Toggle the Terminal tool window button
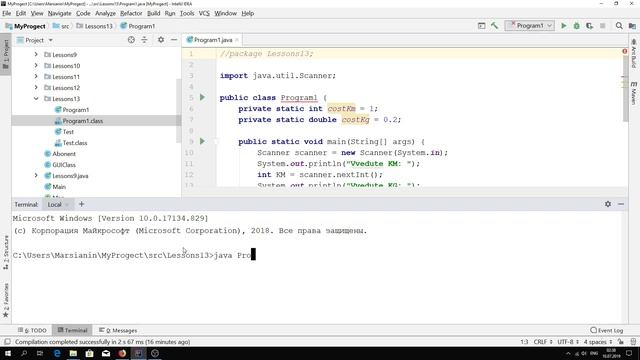Screen dimensions: 640x360 pyautogui.click(x=72, y=330)
